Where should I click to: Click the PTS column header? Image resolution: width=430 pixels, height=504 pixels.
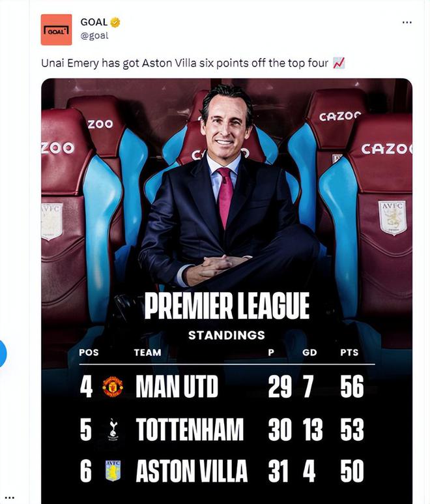tap(349, 353)
